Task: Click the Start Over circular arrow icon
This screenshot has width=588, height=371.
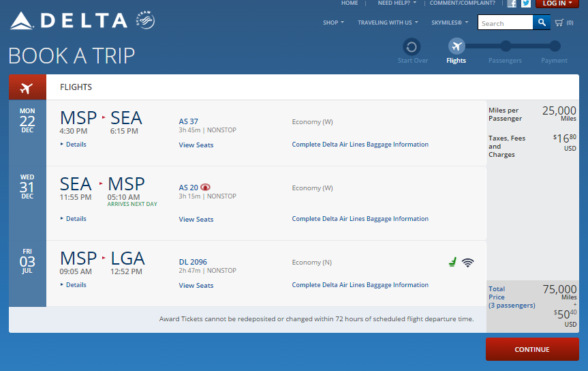Action: coord(412,47)
